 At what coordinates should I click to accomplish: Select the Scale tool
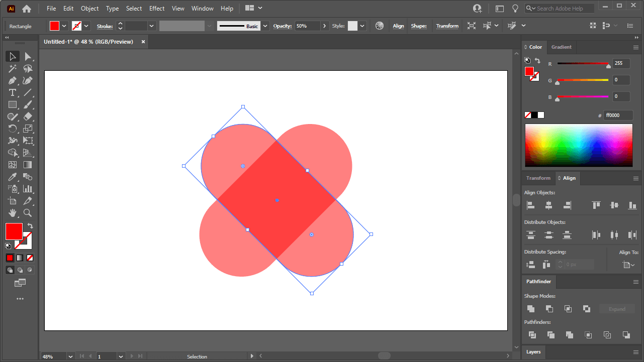[28, 129]
